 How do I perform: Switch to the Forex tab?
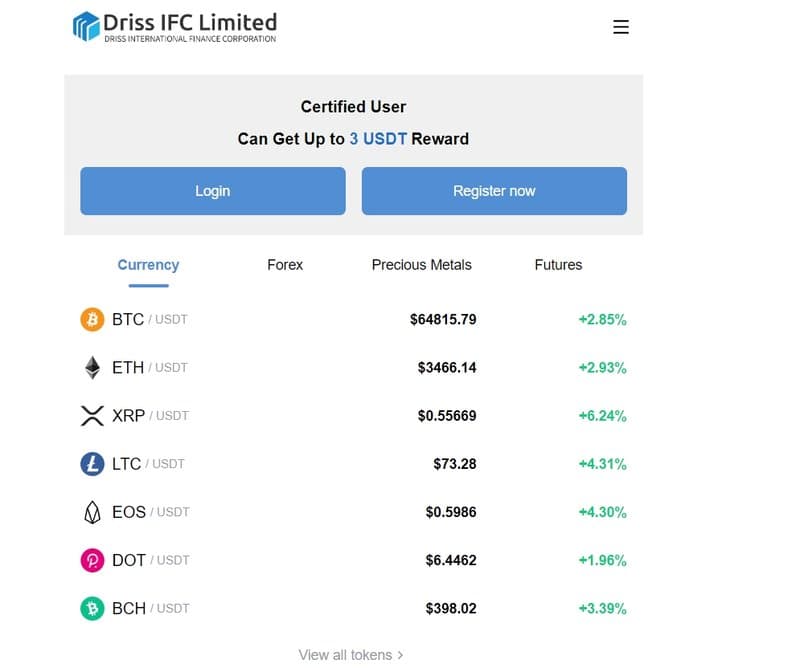(x=285, y=265)
